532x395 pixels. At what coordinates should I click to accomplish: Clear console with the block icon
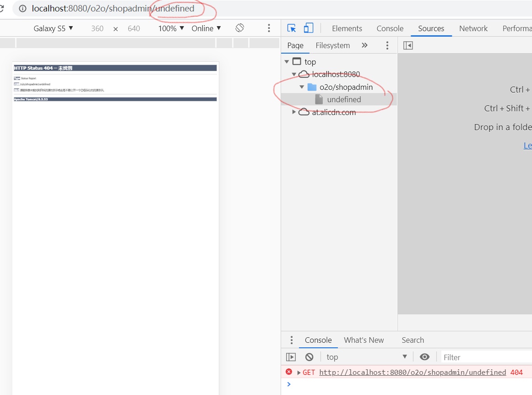309,357
